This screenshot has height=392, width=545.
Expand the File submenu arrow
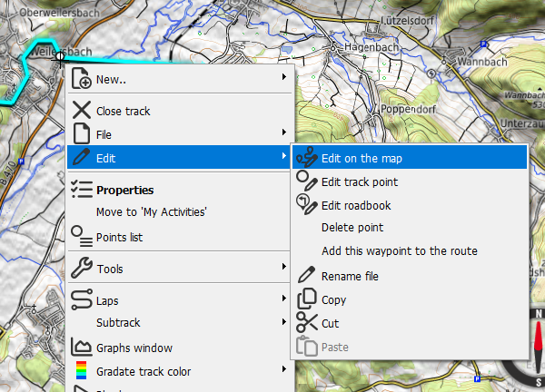284,134
